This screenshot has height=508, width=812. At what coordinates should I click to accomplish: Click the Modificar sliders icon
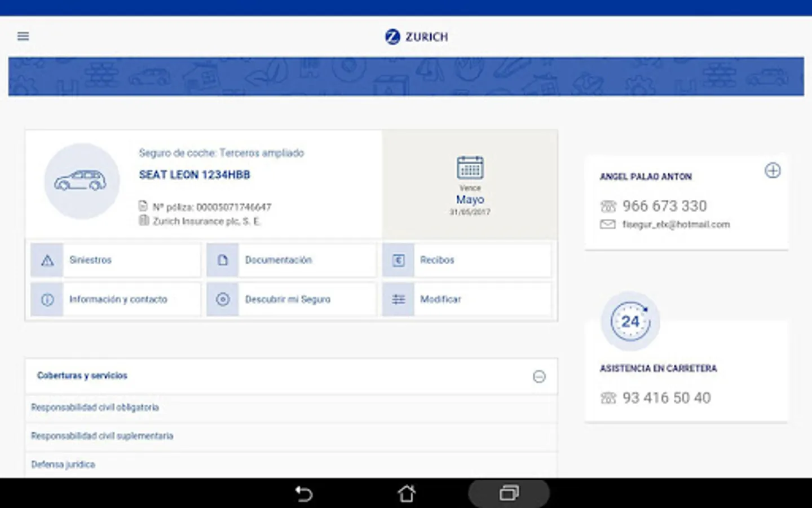pyautogui.click(x=398, y=299)
